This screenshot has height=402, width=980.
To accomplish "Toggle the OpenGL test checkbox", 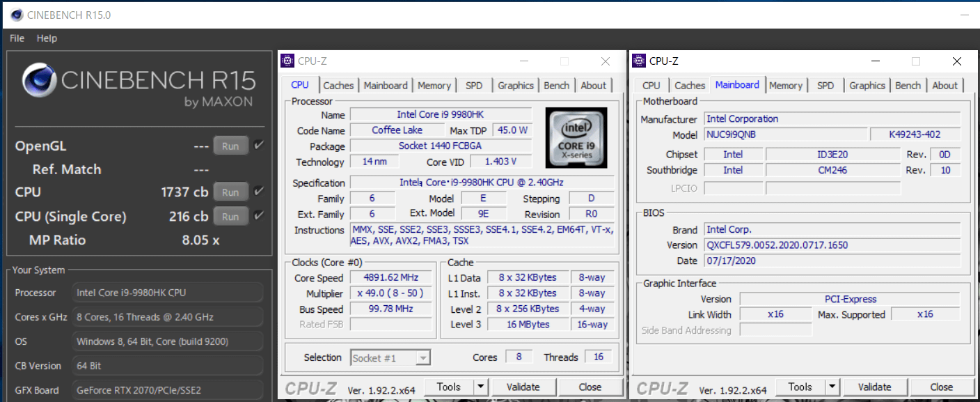I will pyautogui.click(x=259, y=145).
